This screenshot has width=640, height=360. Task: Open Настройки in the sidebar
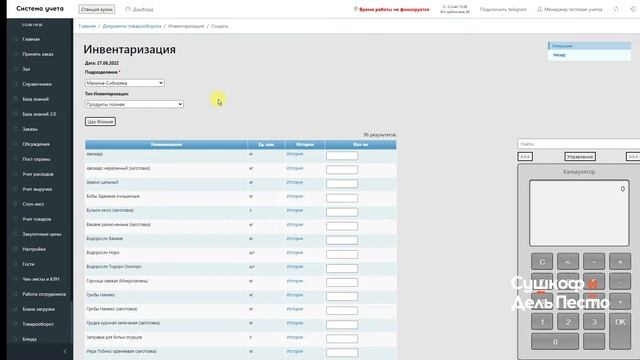pyautogui.click(x=34, y=249)
